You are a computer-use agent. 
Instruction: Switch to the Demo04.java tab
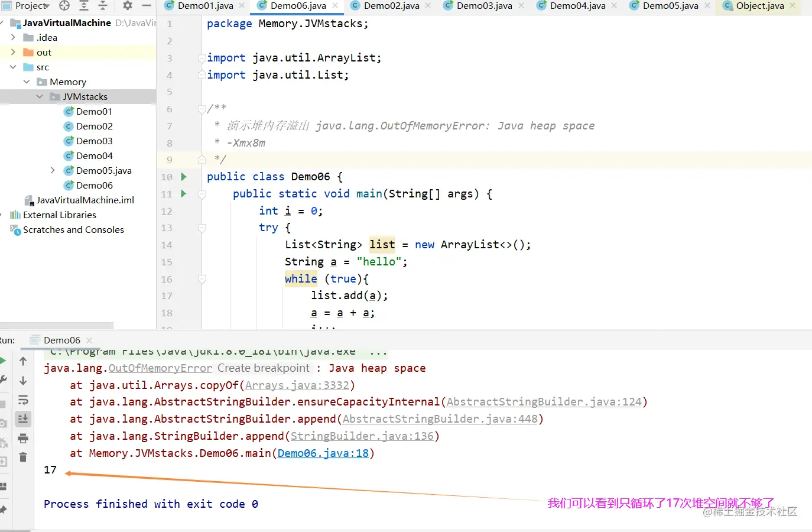pyautogui.click(x=577, y=5)
